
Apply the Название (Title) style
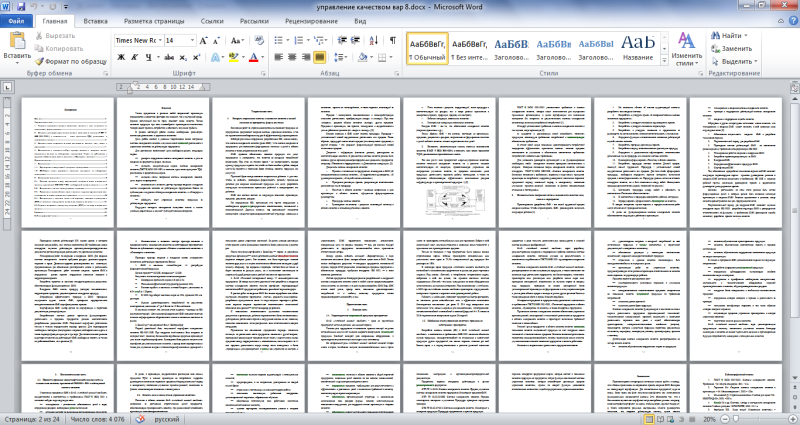click(x=638, y=48)
